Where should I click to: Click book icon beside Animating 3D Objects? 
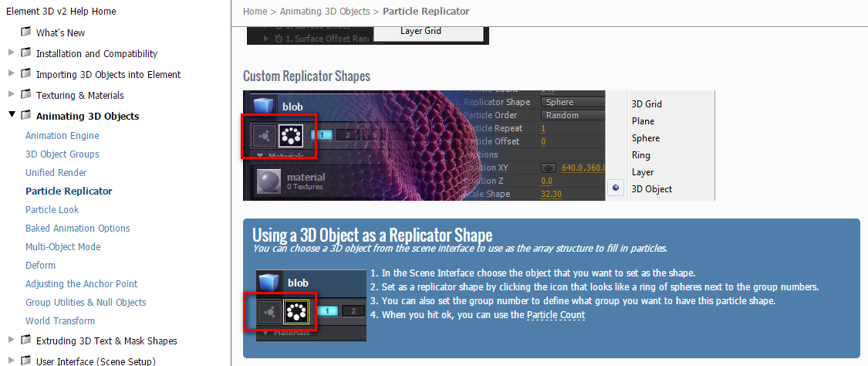click(x=25, y=116)
